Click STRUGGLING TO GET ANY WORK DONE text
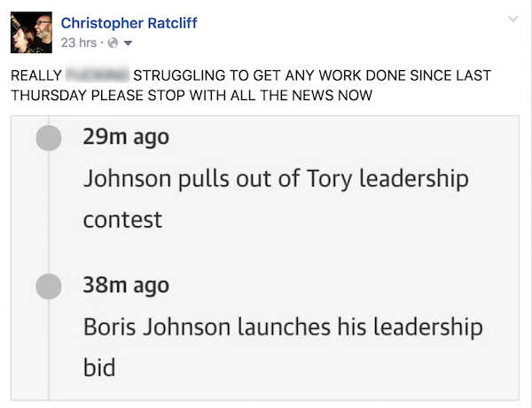 tap(266, 76)
